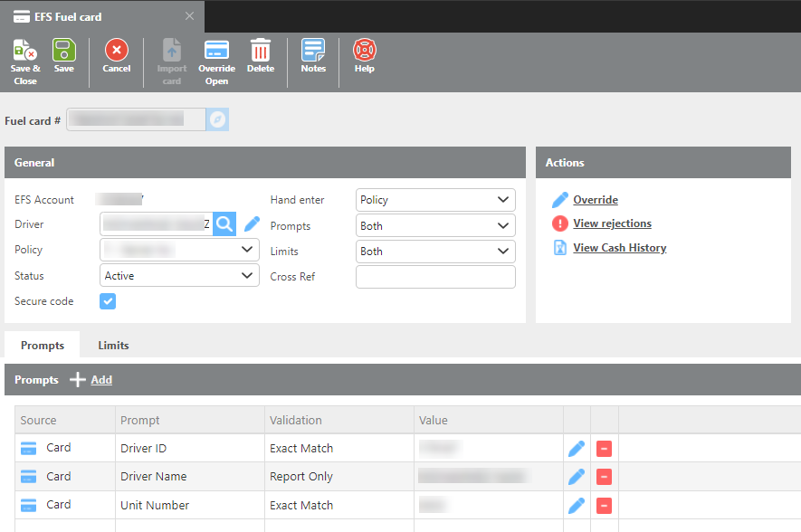Select the Prompts tab
The height and width of the screenshot is (532, 801).
point(43,345)
